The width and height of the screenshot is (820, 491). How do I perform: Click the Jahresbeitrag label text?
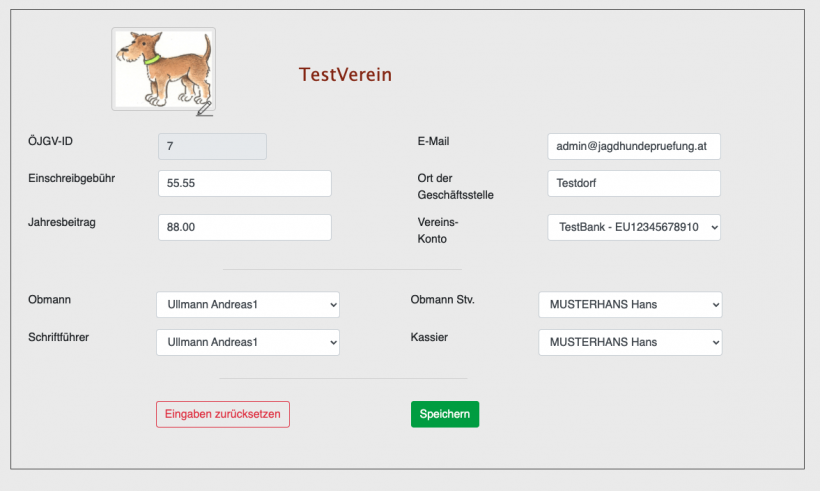pos(62,222)
